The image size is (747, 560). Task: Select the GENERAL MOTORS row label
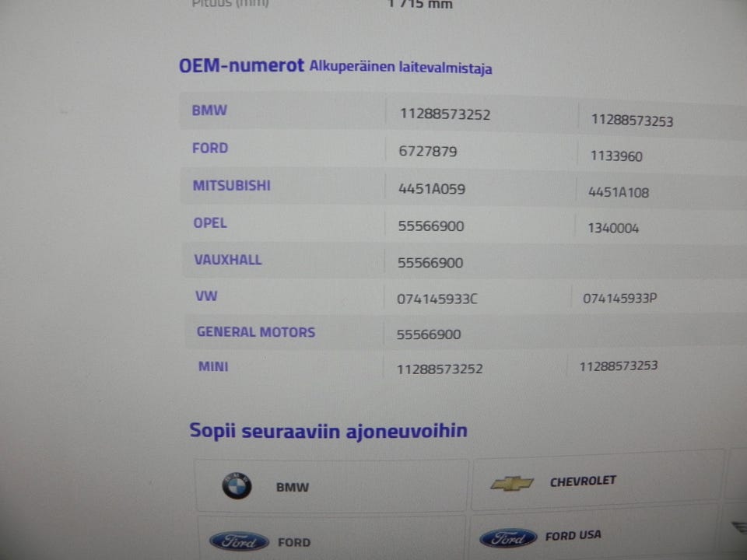(x=256, y=332)
